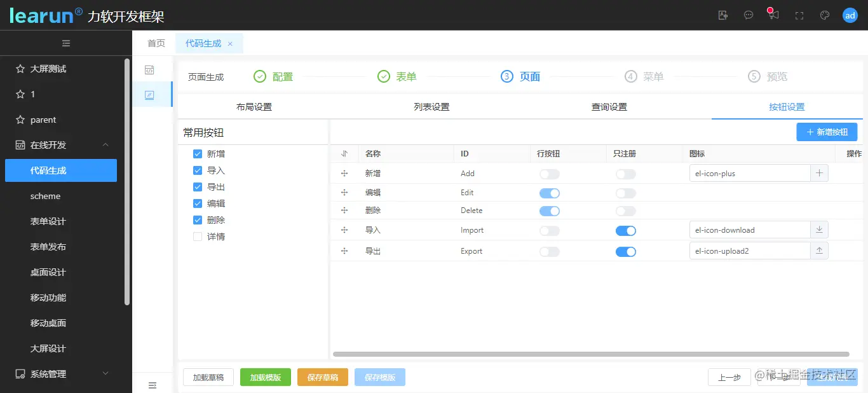Pick icon via download button for Import row
The width and height of the screenshot is (868, 393).
819,230
